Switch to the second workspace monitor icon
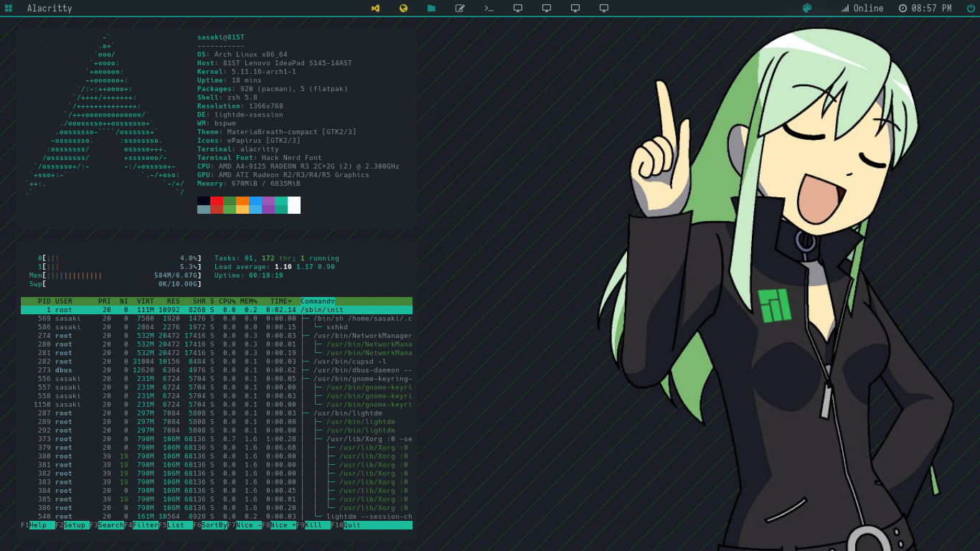Image resolution: width=980 pixels, height=551 pixels. 546,8
